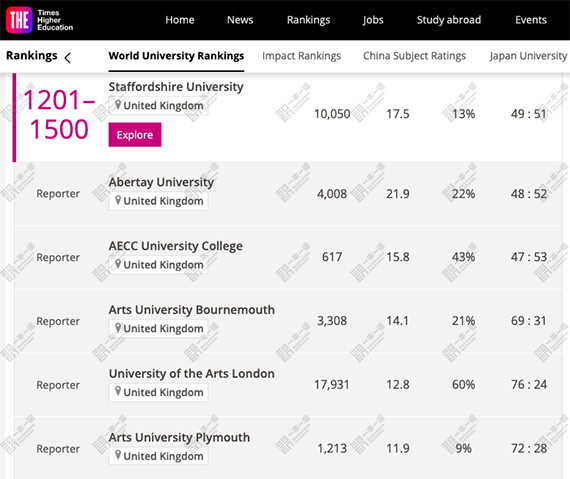This screenshot has height=479, width=570.
Task: Click the 43% international students value
Action: [x=463, y=257]
